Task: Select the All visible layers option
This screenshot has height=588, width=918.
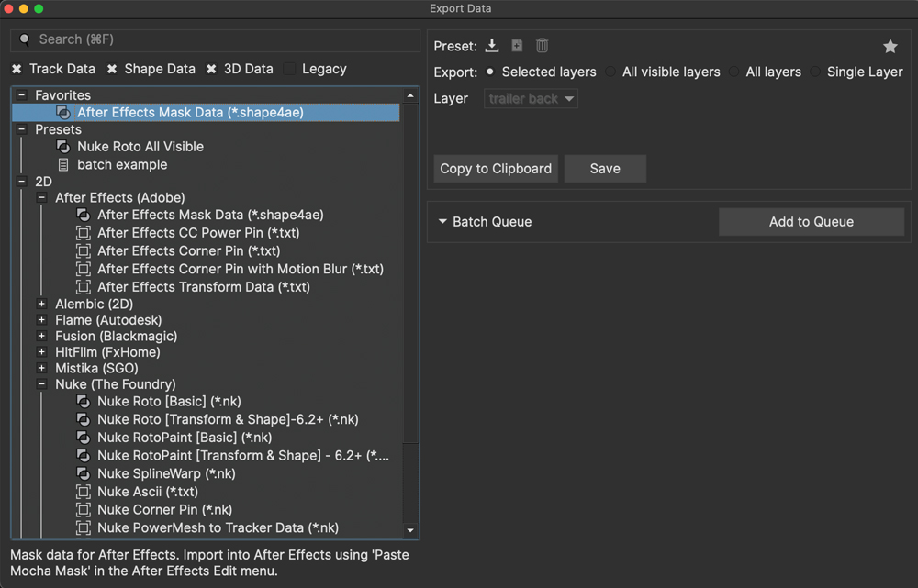Action: [x=610, y=72]
